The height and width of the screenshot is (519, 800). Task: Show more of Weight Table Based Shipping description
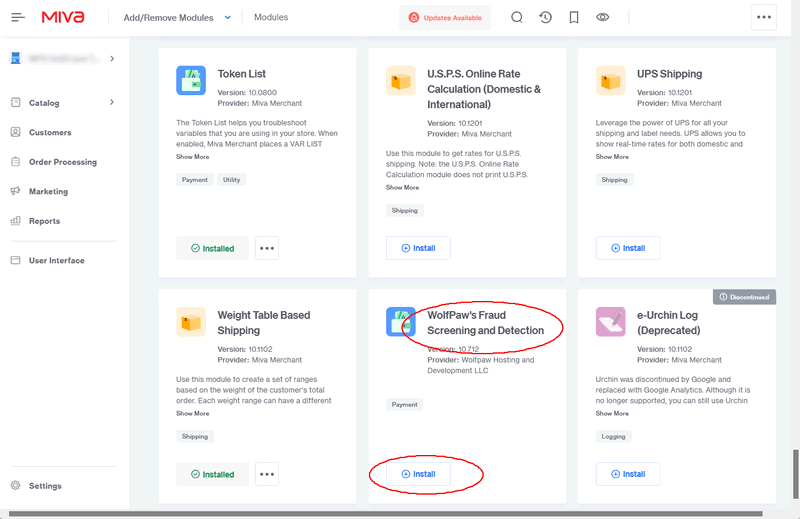tap(193, 413)
